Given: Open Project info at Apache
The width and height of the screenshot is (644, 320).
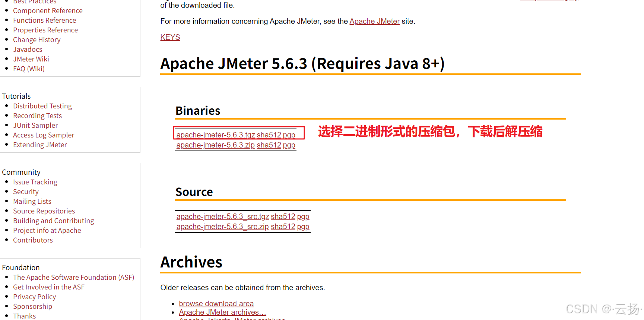Looking at the screenshot, I should point(47,231).
